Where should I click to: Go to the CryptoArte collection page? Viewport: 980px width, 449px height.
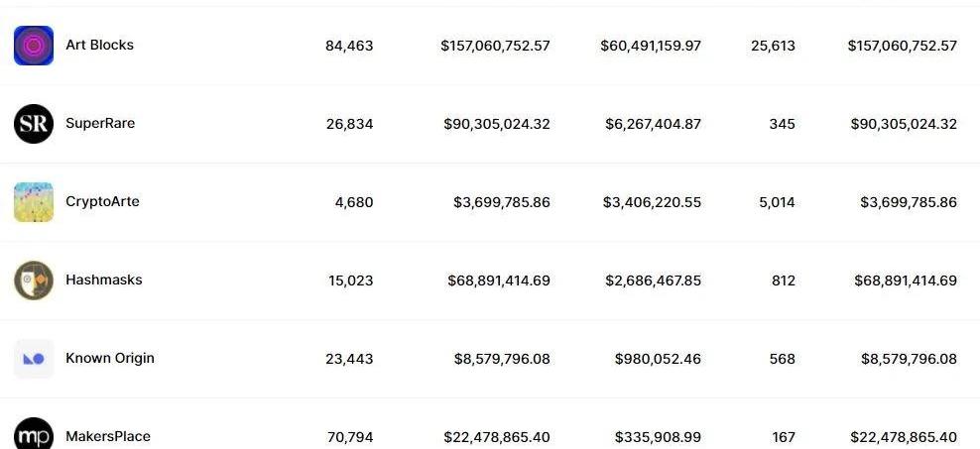click(x=102, y=202)
